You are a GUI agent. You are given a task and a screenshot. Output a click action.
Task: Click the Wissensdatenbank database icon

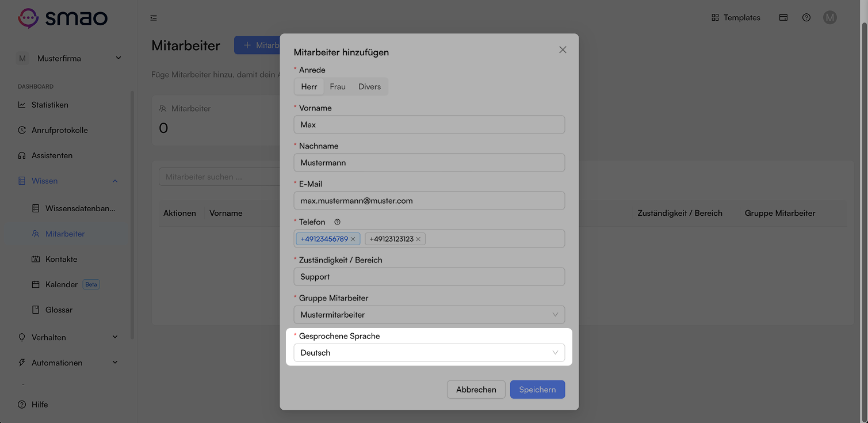coord(36,208)
